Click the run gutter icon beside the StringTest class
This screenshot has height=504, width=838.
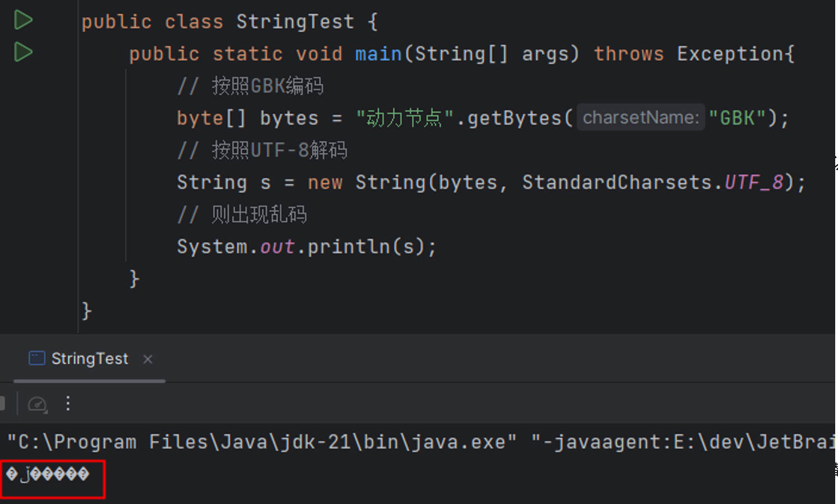(x=23, y=20)
